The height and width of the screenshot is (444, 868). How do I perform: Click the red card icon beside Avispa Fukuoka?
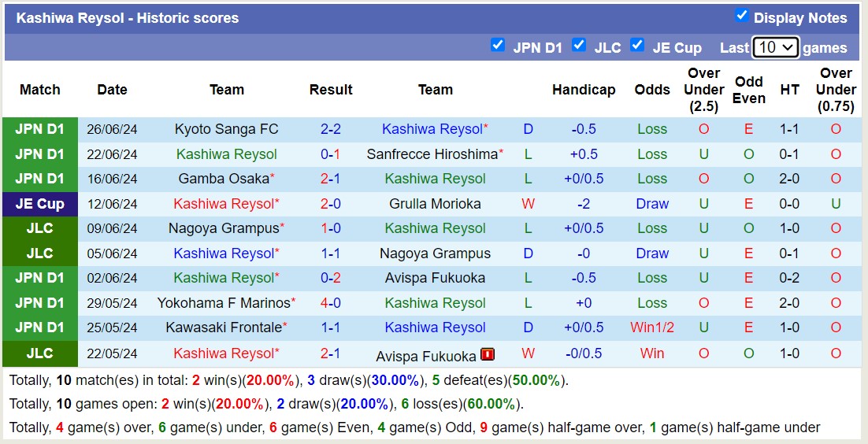click(488, 354)
